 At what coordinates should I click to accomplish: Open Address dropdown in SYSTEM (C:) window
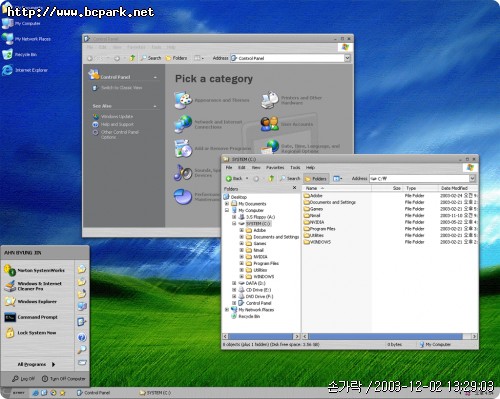point(472,179)
